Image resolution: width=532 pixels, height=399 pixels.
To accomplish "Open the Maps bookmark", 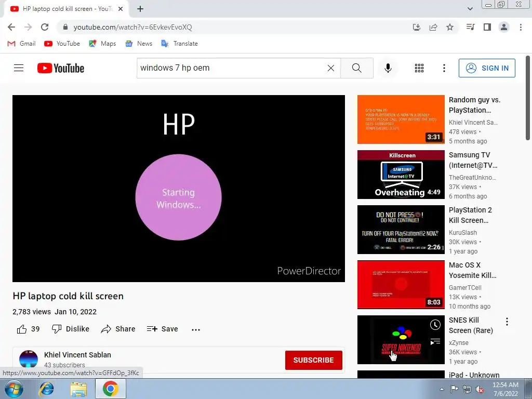I will coord(102,44).
